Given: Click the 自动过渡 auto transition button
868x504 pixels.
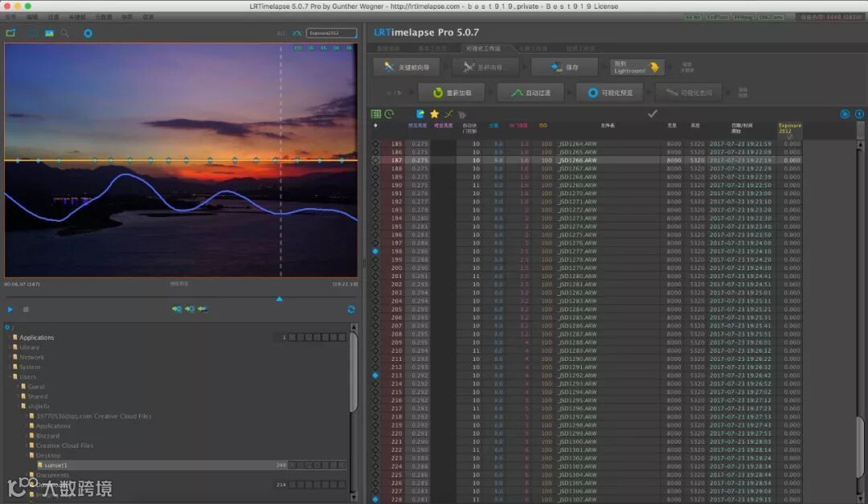Looking at the screenshot, I should 530,92.
